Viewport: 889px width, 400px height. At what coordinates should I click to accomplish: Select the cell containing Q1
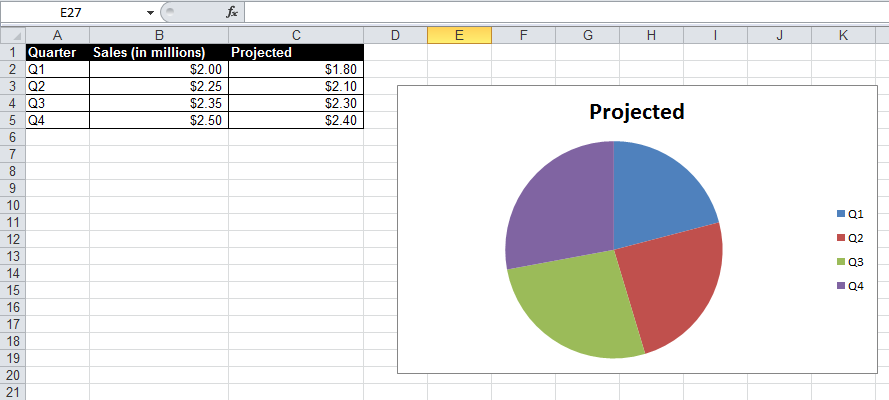(57, 69)
